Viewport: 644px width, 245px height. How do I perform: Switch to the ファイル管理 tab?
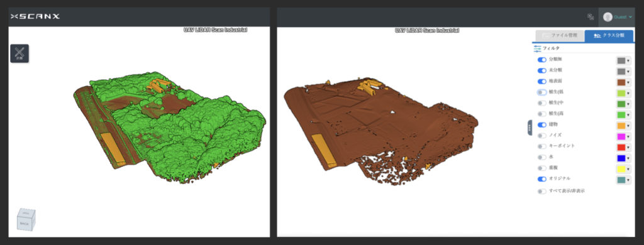(560, 36)
